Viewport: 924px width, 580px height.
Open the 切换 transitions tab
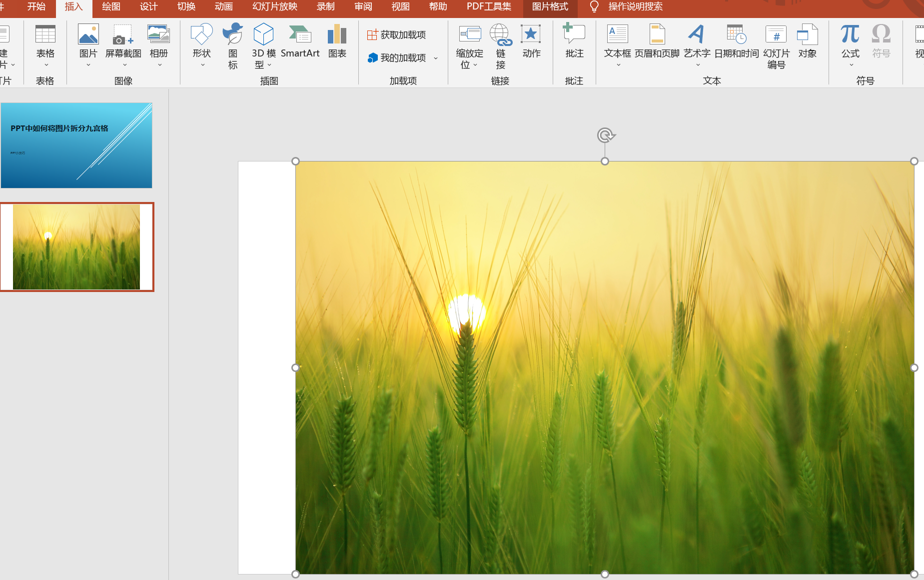point(186,6)
